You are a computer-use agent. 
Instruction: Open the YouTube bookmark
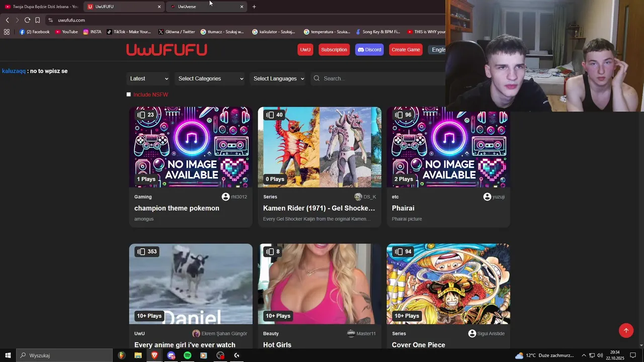click(66, 32)
